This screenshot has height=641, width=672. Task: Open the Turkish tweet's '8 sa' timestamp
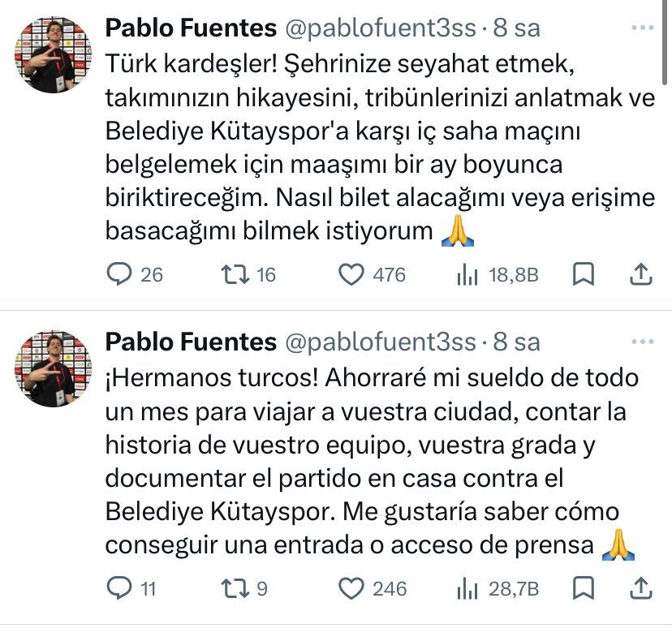click(516, 28)
